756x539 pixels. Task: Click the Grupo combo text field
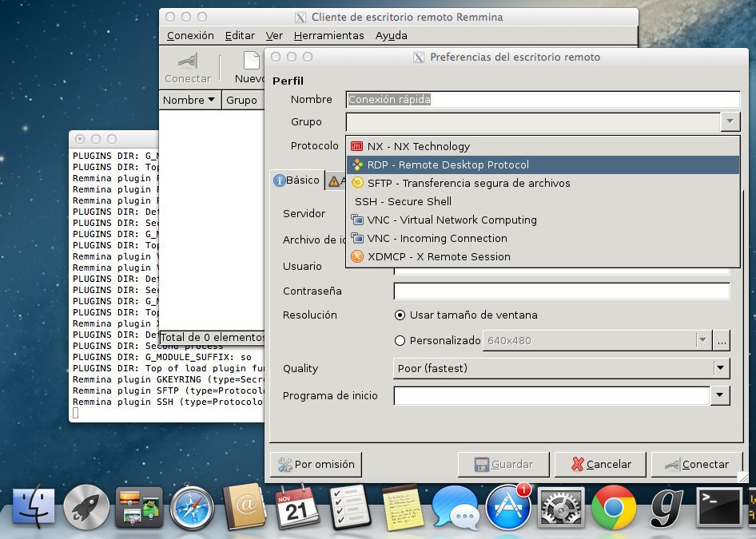click(x=533, y=121)
